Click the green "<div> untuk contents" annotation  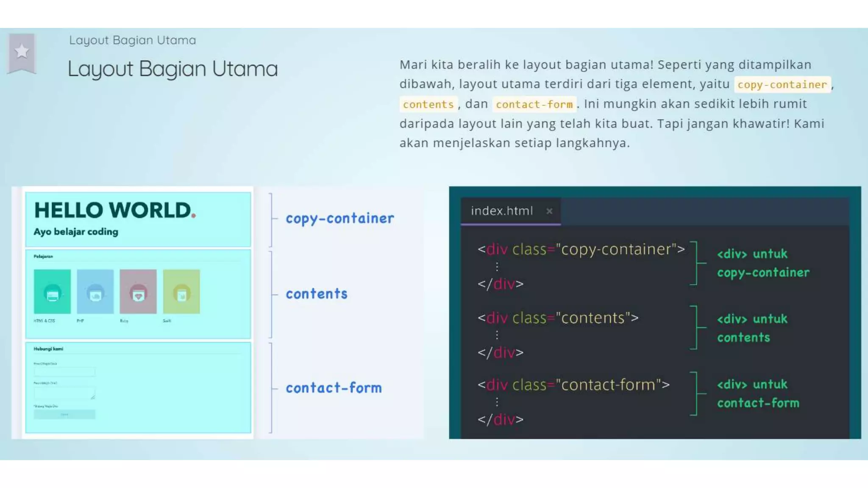[x=752, y=328]
